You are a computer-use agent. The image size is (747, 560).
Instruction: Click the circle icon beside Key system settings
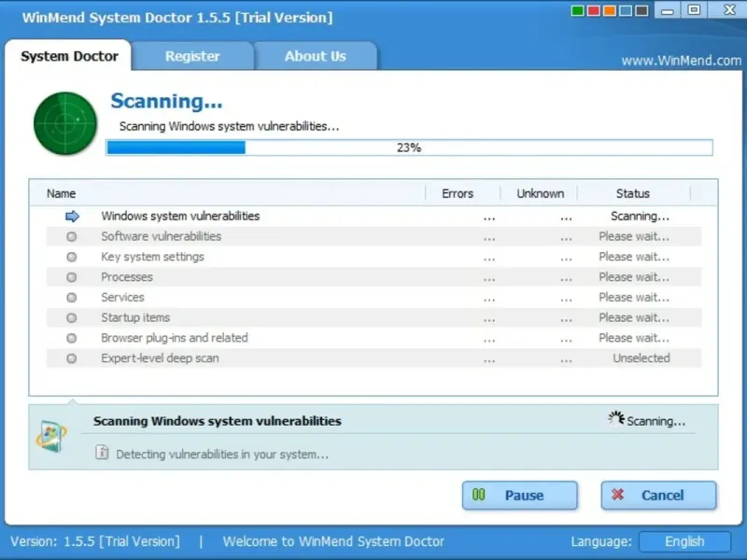click(x=72, y=258)
